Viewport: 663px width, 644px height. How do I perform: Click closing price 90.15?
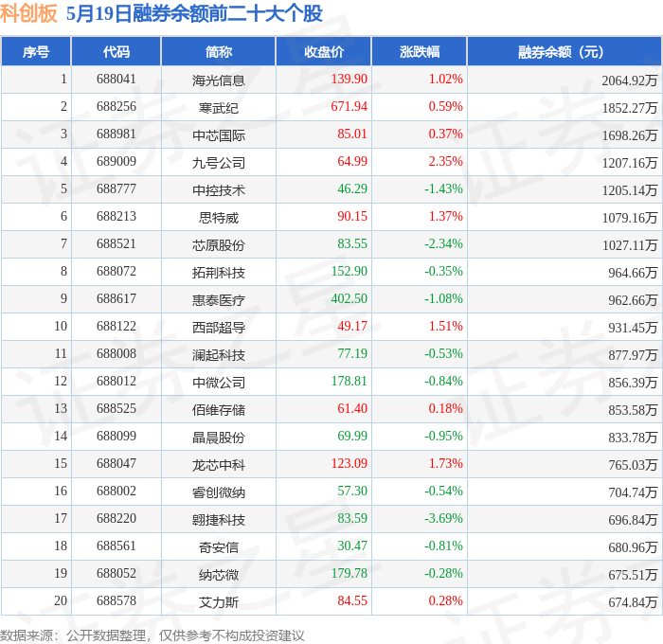(352, 217)
